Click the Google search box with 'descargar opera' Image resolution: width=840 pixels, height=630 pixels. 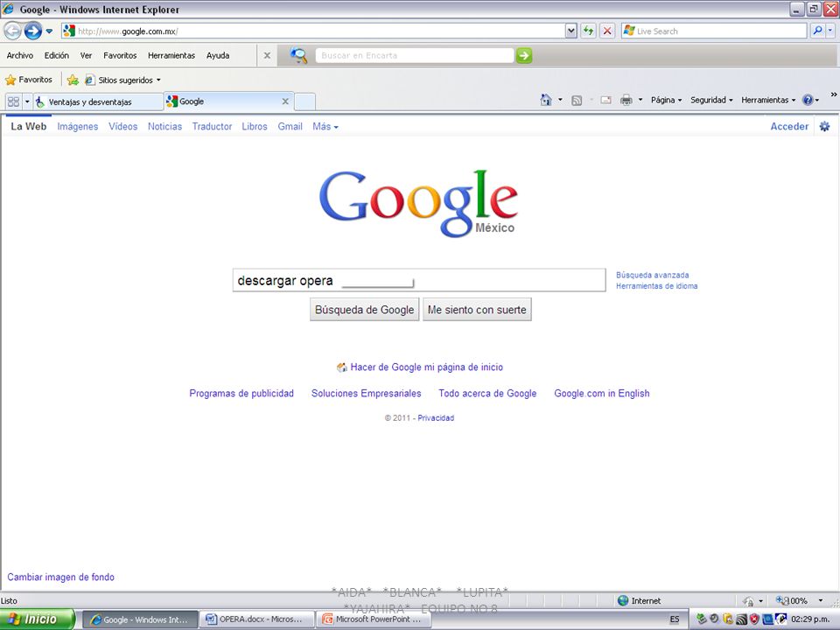419,280
